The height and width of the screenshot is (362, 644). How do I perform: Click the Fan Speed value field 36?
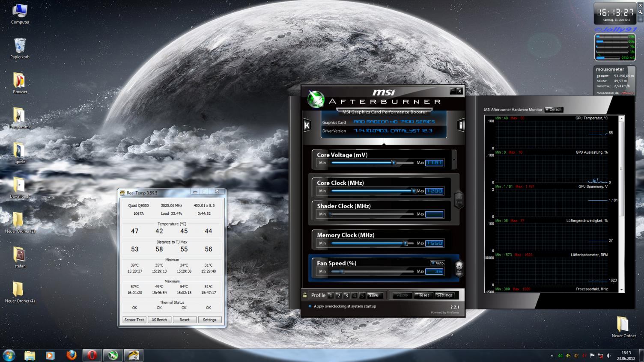[x=434, y=271]
